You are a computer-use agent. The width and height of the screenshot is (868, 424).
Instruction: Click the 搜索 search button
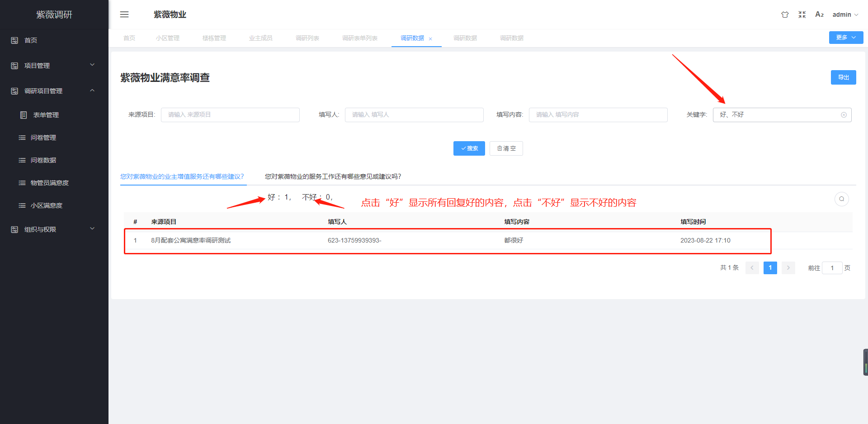tap(469, 148)
